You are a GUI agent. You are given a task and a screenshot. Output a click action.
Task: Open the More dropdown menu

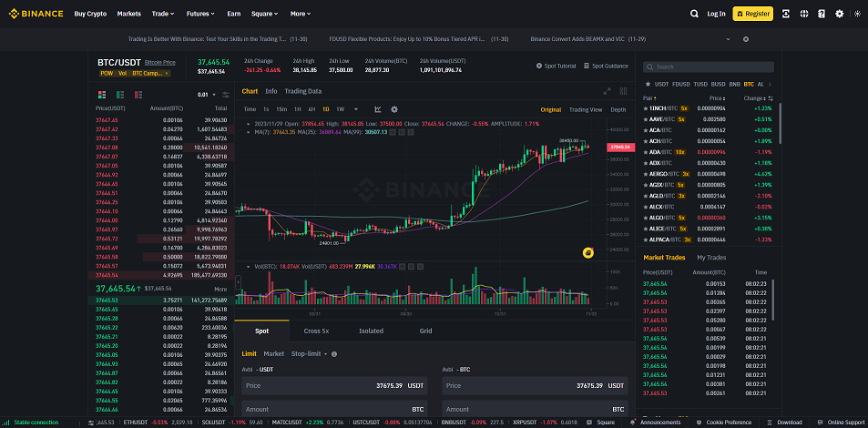[x=301, y=14]
